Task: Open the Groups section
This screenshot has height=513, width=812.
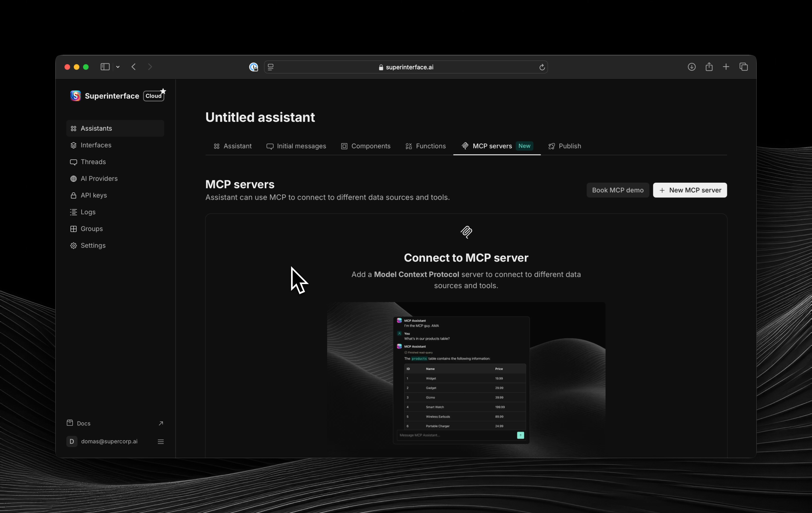Action: tap(92, 229)
